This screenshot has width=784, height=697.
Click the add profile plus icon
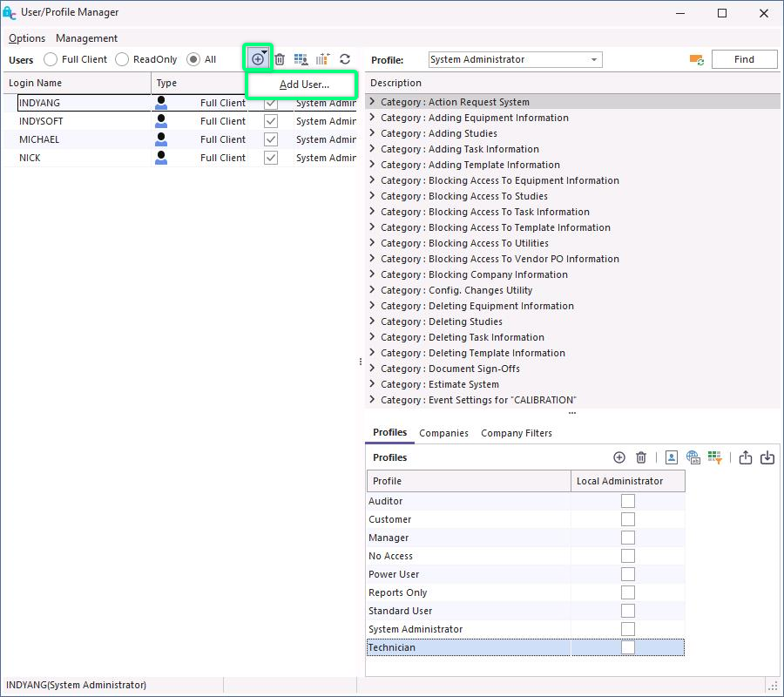[x=619, y=457]
